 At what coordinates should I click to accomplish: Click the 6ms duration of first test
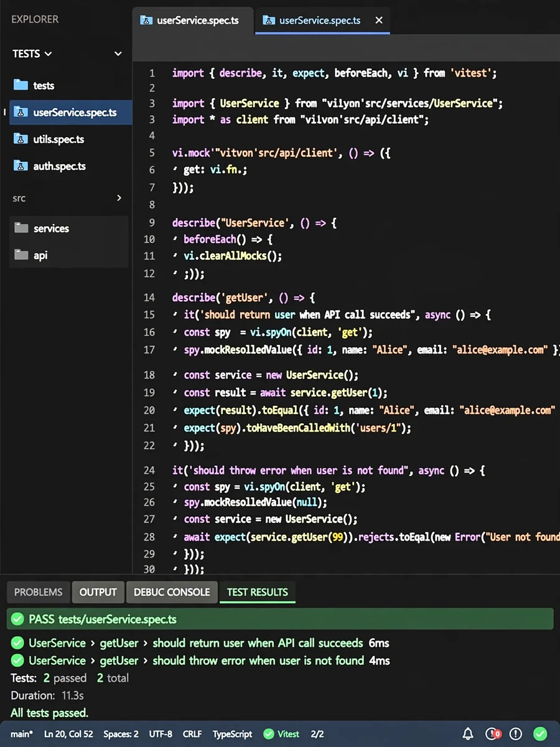(379, 642)
